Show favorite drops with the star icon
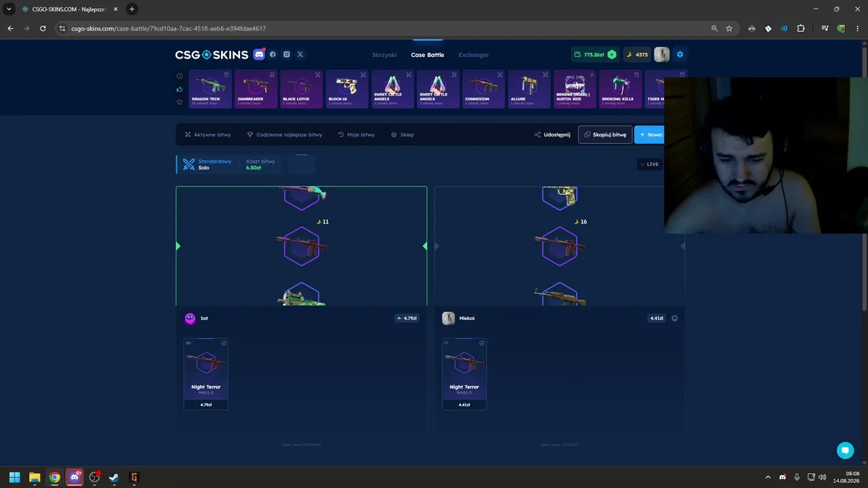868x488 pixels. [180, 102]
